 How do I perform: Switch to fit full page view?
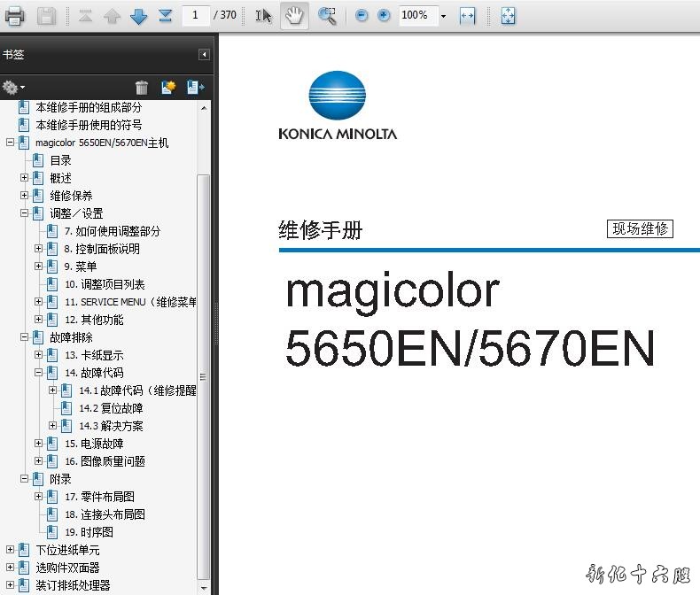tap(508, 15)
